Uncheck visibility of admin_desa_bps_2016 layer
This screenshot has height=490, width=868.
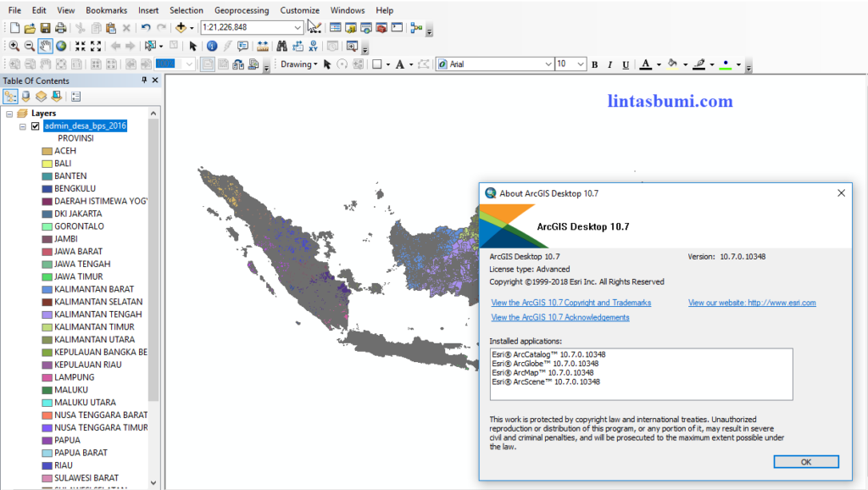[x=35, y=126]
